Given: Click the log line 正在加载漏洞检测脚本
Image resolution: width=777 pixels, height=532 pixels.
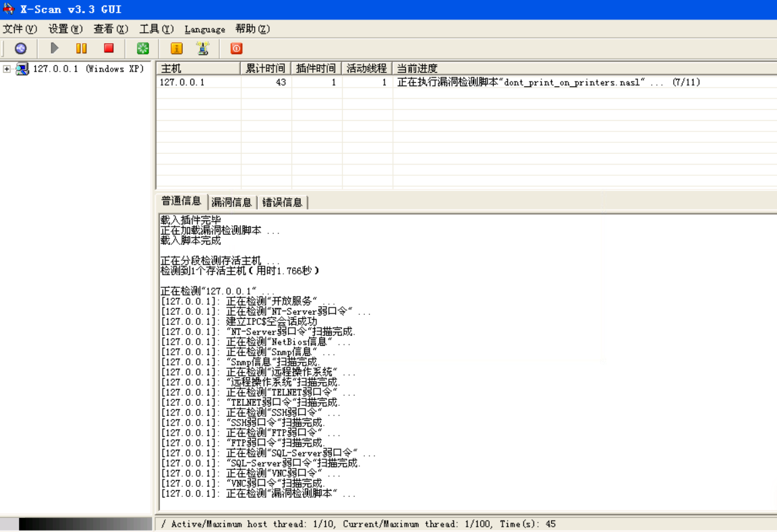Looking at the screenshot, I should click(x=220, y=230).
